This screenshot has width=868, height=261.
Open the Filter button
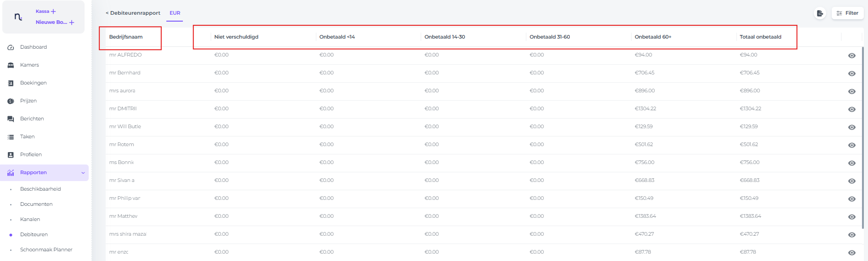[x=847, y=13]
